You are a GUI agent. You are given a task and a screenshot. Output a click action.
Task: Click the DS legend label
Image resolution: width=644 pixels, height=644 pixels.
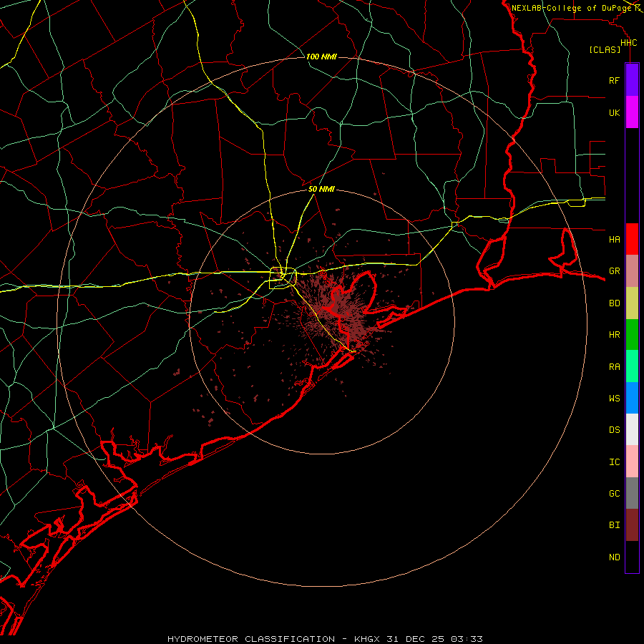point(614,430)
